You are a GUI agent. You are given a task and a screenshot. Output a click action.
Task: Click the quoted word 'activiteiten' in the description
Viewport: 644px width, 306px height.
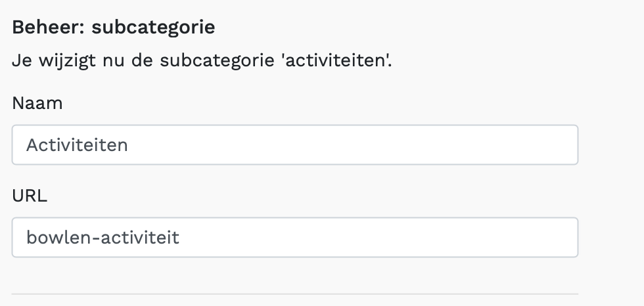tap(340, 62)
